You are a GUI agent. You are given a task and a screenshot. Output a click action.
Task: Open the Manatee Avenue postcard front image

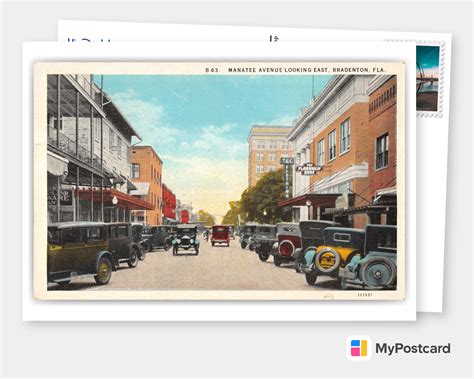coord(220,181)
